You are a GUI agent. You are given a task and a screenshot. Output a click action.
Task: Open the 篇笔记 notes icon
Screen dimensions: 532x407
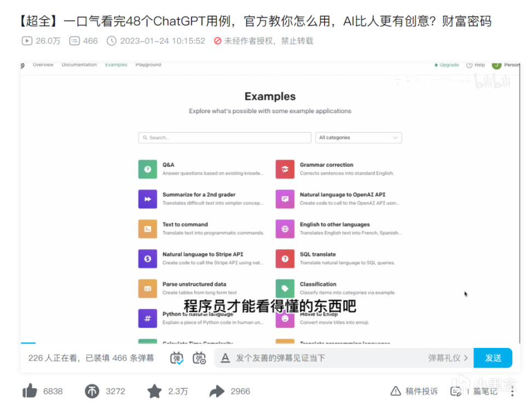[456, 391]
